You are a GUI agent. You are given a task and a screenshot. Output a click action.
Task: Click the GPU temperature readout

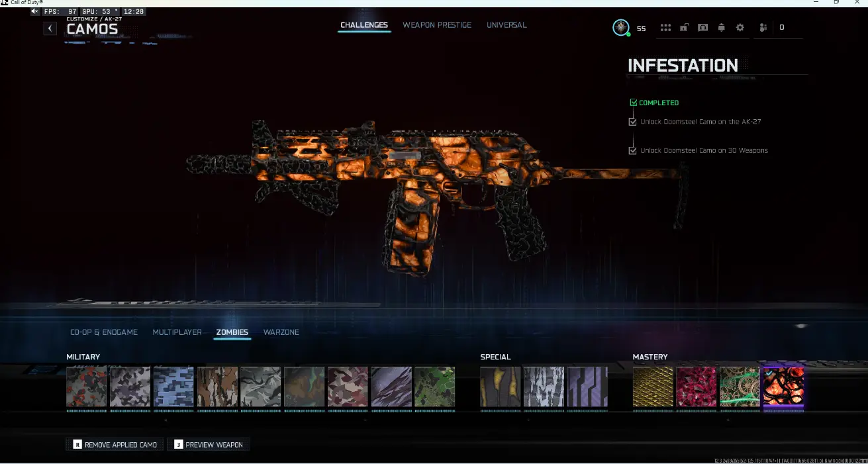click(101, 12)
